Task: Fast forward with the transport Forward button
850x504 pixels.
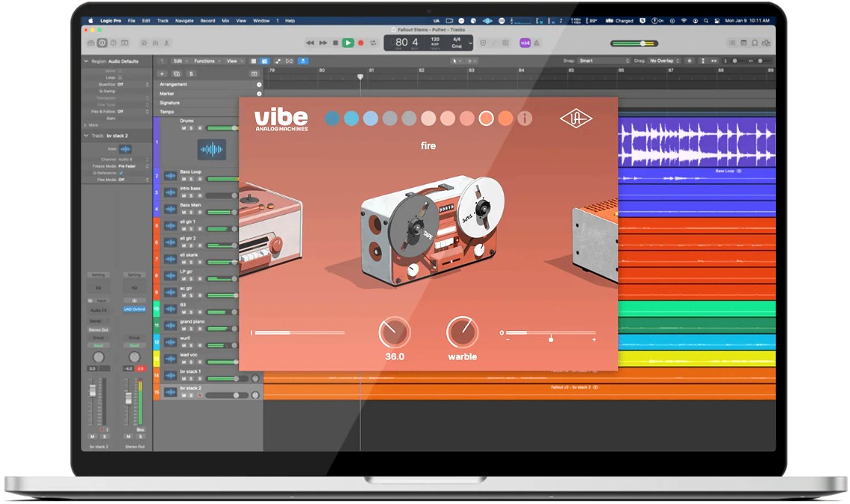Action: coord(323,42)
